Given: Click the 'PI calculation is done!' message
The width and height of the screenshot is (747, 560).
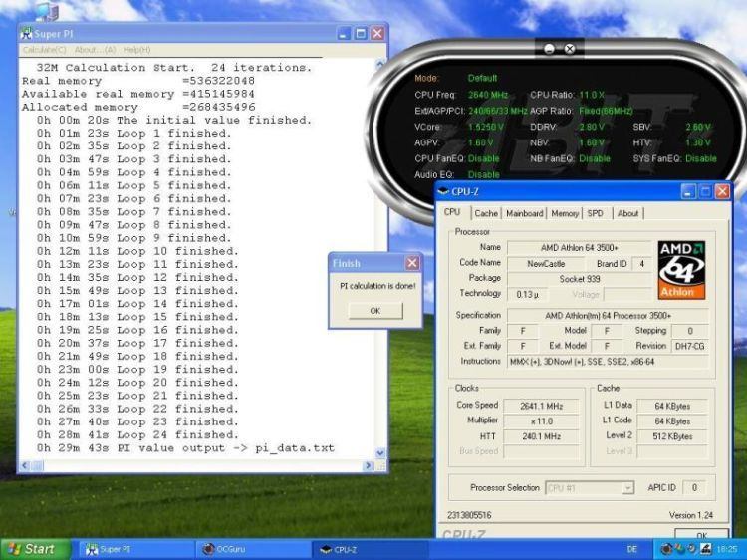Looking at the screenshot, I should pos(377,286).
